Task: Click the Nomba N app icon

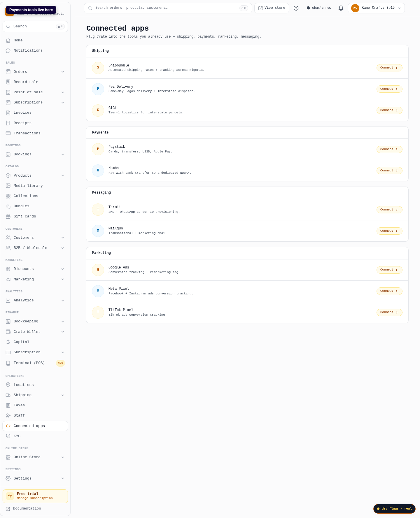Action: click(98, 171)
